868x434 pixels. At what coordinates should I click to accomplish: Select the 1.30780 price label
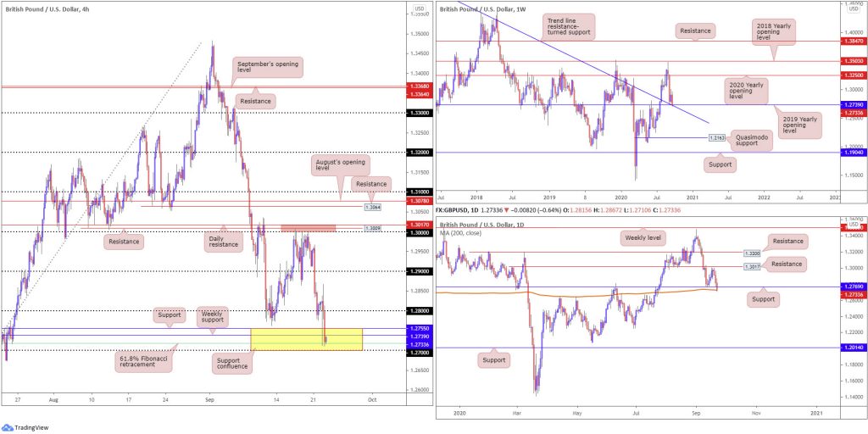(x=420, y=200)
